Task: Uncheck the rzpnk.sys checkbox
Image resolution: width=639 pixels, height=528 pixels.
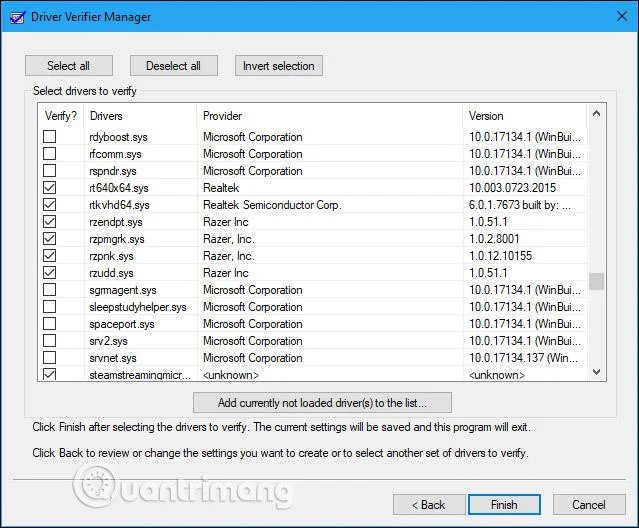Action: coord(50,256)
